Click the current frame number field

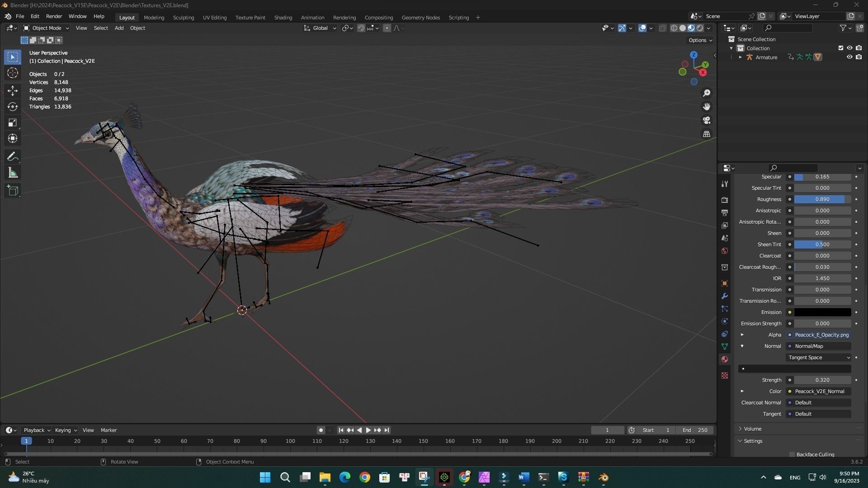point(607,430)
